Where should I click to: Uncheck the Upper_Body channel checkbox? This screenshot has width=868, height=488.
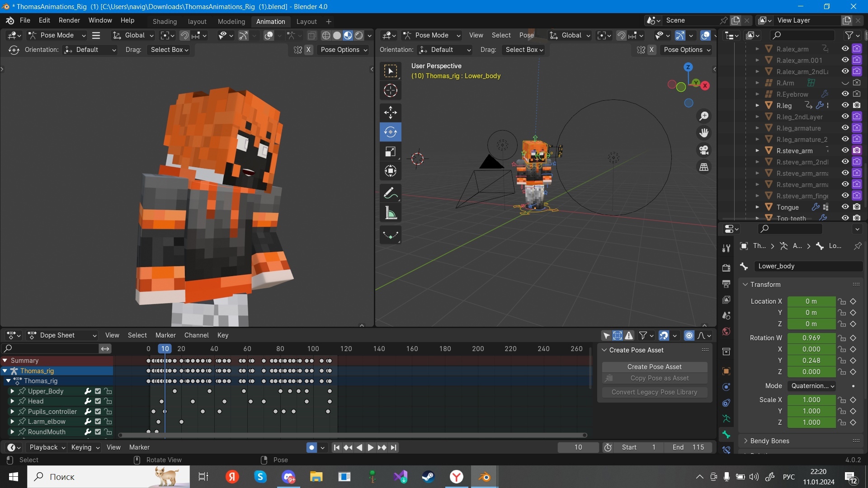(98, 391)
